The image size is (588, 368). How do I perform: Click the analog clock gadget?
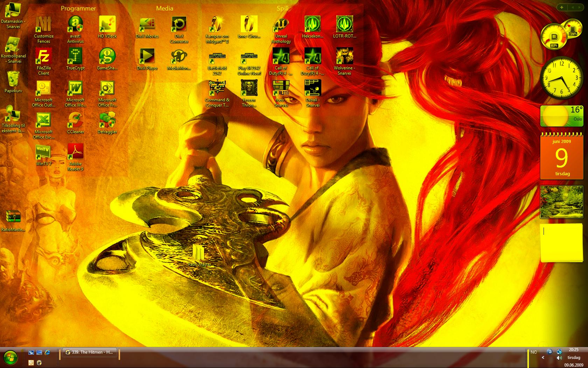(x=561, y=78)
